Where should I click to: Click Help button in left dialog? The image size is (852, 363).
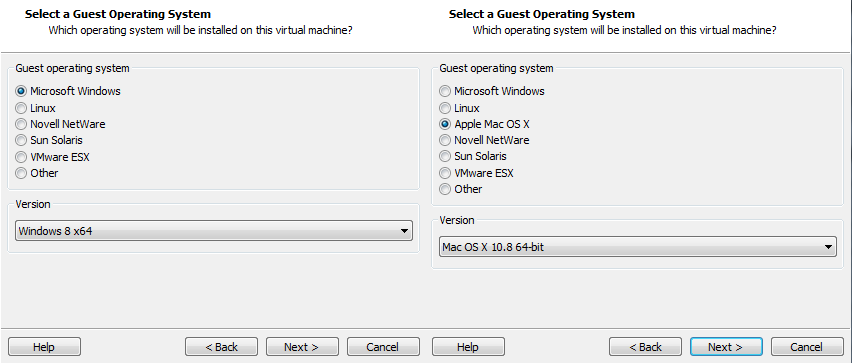(45, 347)
